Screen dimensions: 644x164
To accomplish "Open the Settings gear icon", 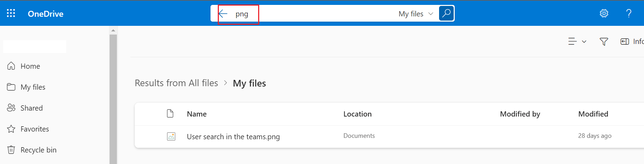I will pos(604,13).
